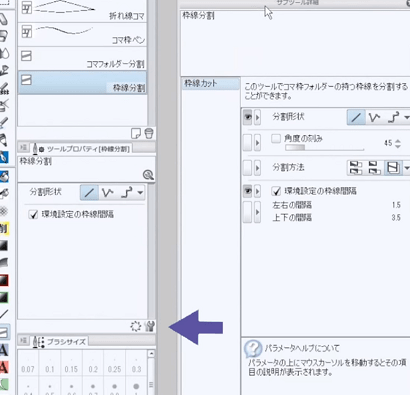Select the green-bordered gradient icon in toolbar
This screenshot has width=410, height=395.
[4, 297]
